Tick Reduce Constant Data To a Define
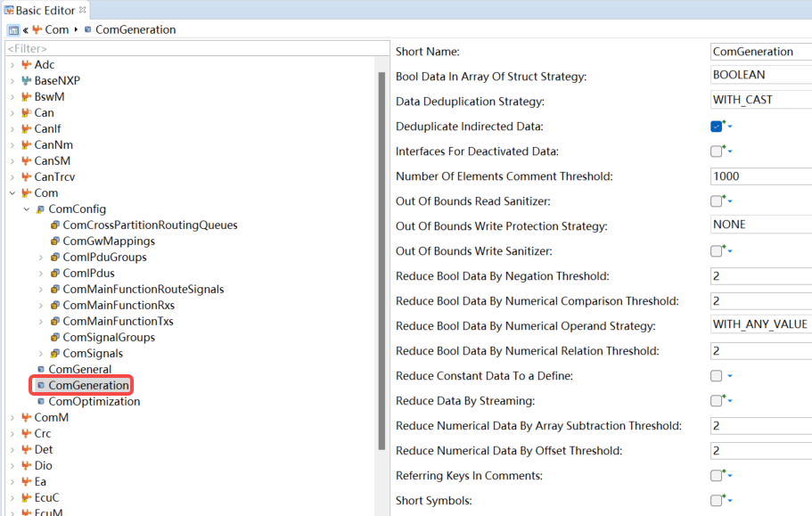Screen dimensions: 812x516 tap(717, 376)
